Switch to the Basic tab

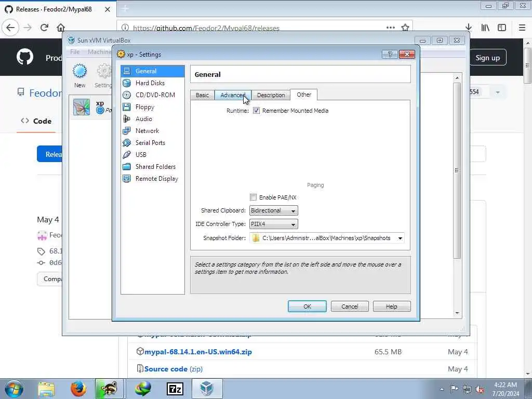(x=202, y=95)
